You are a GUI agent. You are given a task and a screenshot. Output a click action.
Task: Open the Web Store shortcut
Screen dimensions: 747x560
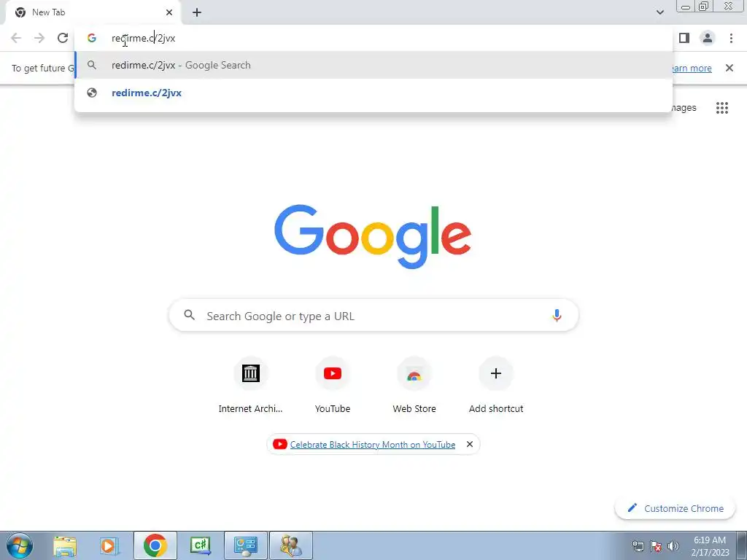pos(414,385)
